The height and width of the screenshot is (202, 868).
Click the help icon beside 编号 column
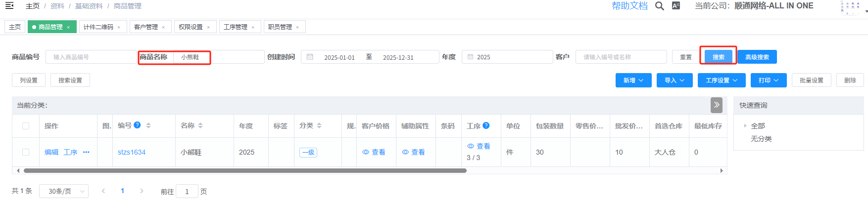point(137,125)
